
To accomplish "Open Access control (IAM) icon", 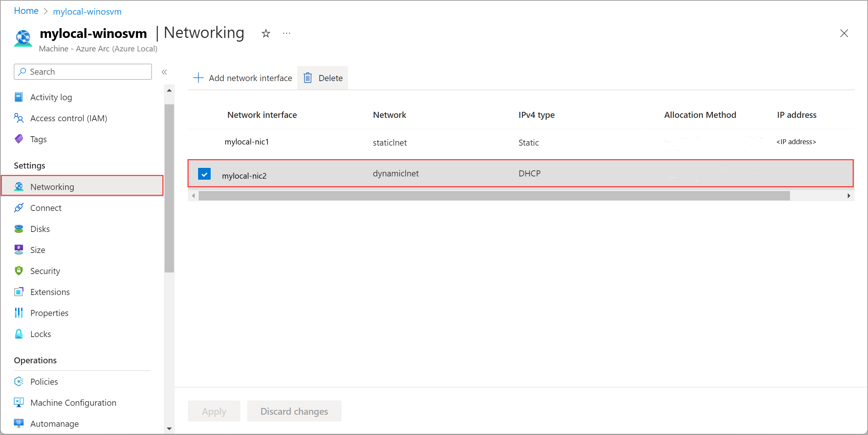I will tap(19, 118).
